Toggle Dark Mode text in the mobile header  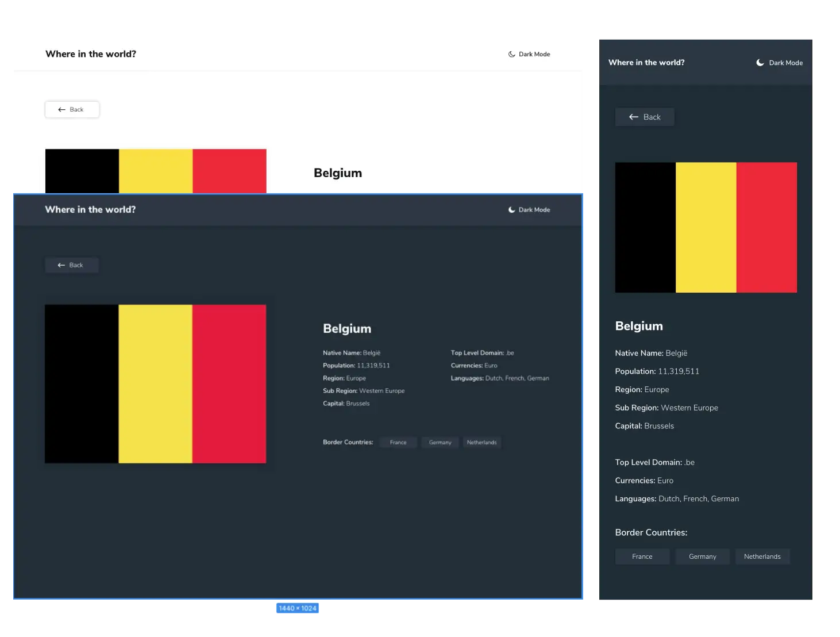[785, 63]
